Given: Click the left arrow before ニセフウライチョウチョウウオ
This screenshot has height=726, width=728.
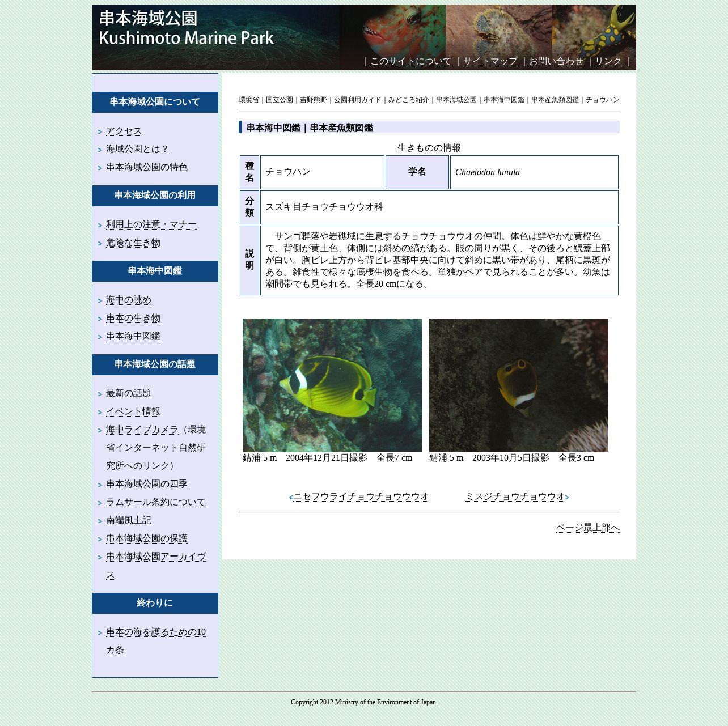Looking at the screenshot, I should (291, 498).
